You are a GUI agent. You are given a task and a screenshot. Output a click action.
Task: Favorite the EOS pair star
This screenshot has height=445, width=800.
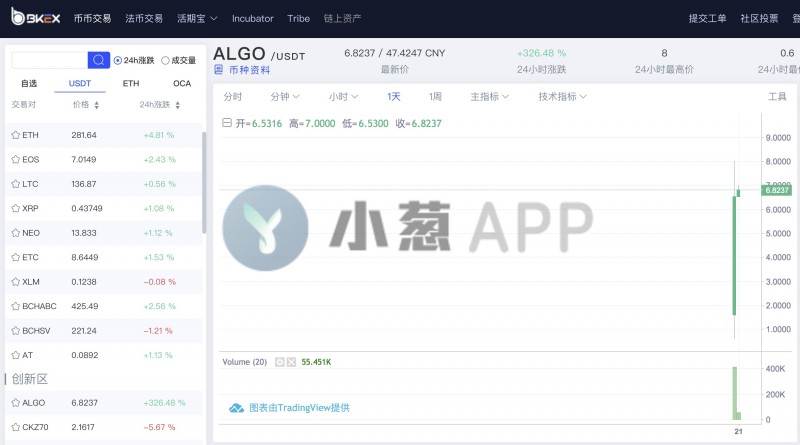16,160
